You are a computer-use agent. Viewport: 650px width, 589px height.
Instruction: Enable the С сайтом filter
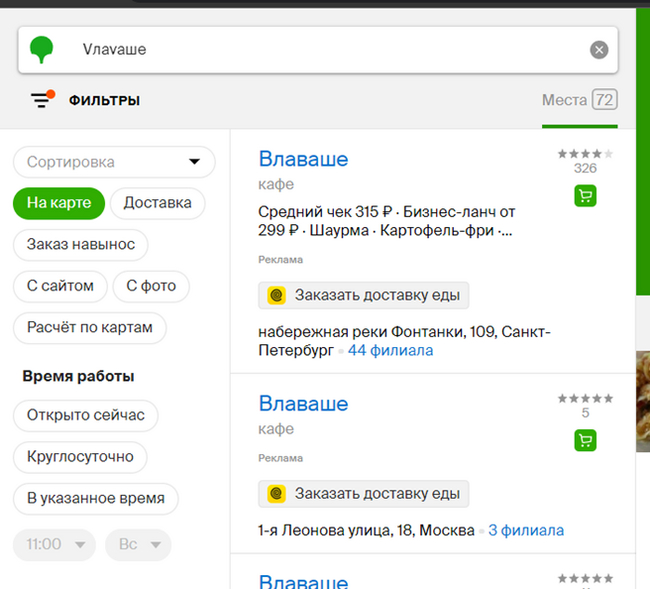pos(60,286)
